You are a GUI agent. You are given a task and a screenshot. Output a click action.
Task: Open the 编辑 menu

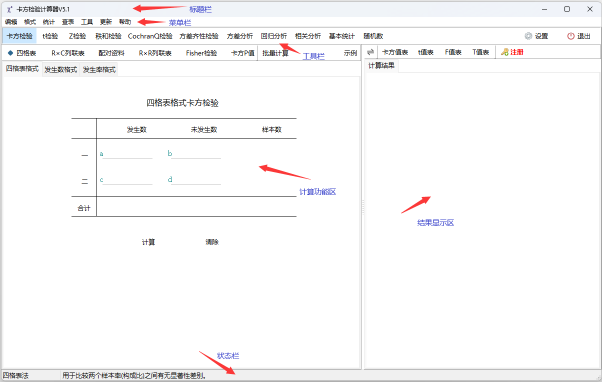point(11,22)
